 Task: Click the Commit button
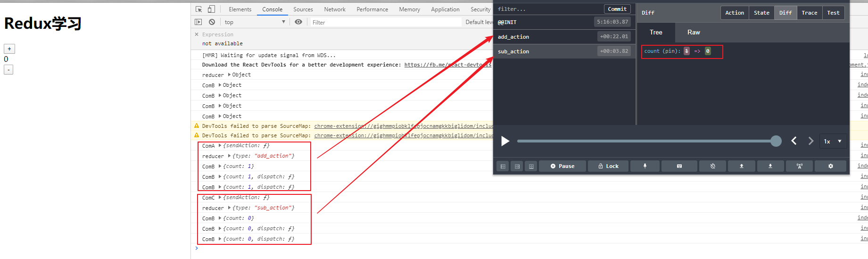tap(617, 9)
